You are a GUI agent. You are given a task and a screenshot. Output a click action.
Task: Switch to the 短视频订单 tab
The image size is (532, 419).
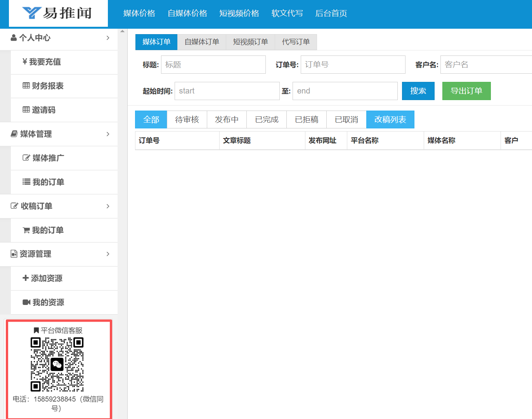tap(251, 42)
